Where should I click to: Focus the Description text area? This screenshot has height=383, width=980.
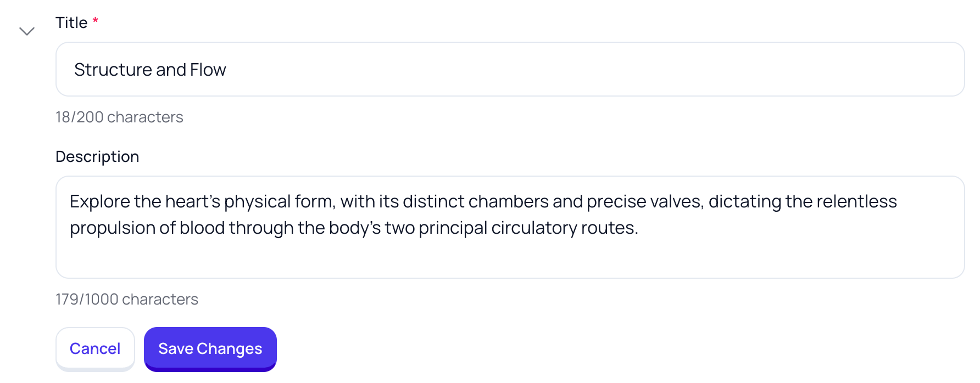510,227
